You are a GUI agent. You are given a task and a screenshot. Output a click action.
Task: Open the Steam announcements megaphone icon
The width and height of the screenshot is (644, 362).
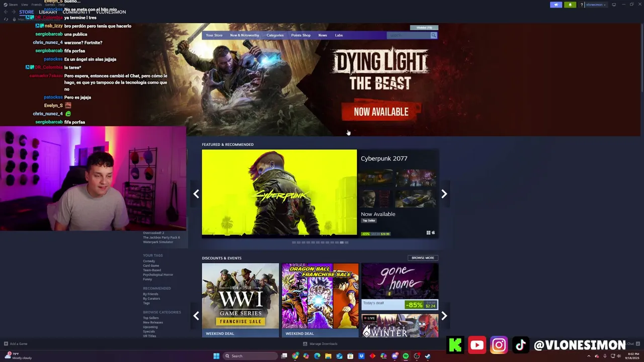556,5
